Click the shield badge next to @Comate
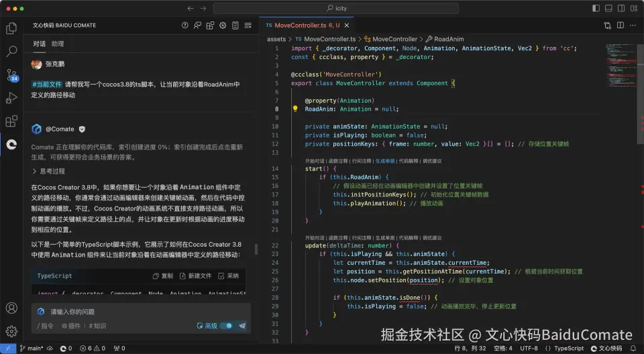The height and width of the screenshot is (354, 644). 82,129
